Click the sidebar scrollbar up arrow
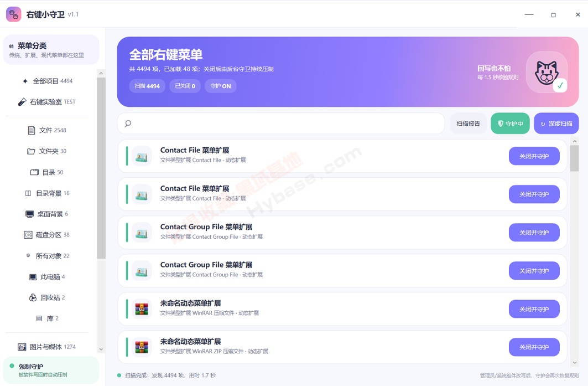Viewport: 588px width, 386px height. [101, 73]
